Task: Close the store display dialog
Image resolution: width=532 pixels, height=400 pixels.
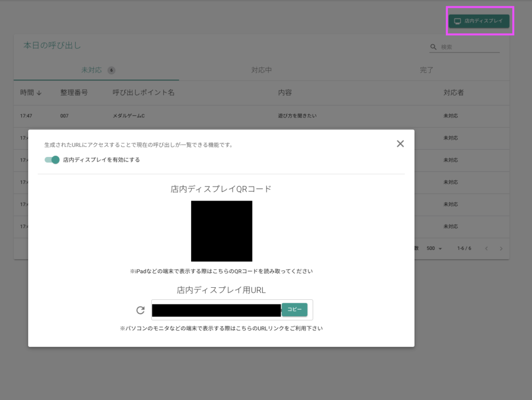Action: [400, 144]
